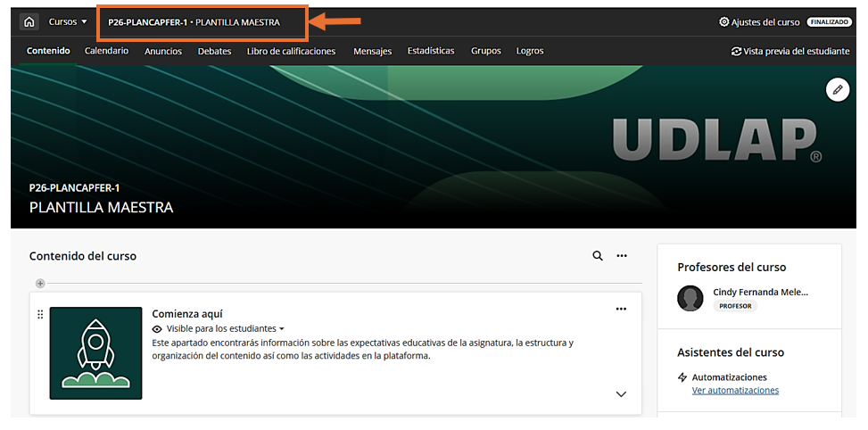Click the search icon in Contenido del curso
868x430 pixels.
click(598, 256)
